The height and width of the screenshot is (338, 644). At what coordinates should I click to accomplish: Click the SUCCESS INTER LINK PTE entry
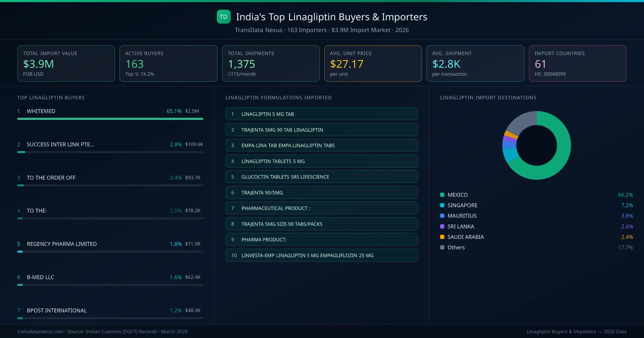[x=60, y=144]
